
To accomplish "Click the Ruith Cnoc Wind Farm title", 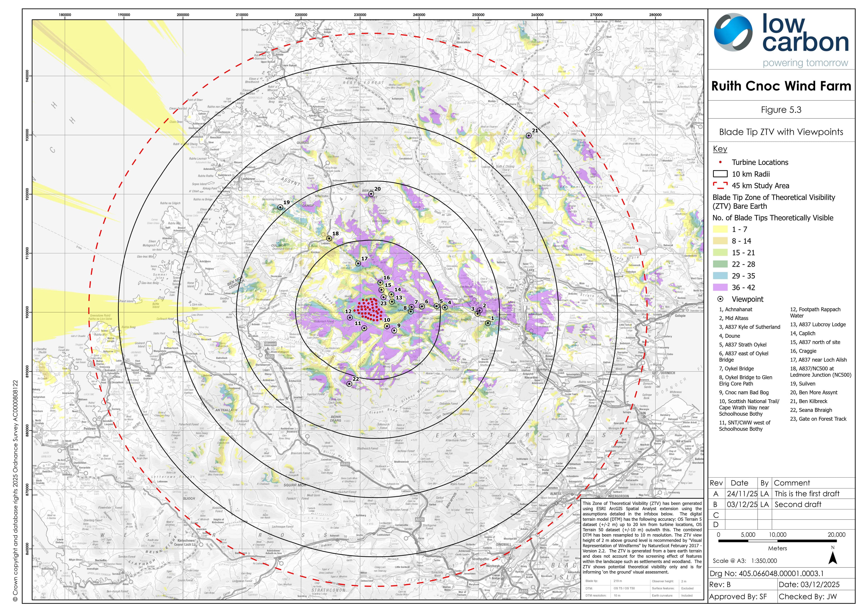I will pos(781,86).
